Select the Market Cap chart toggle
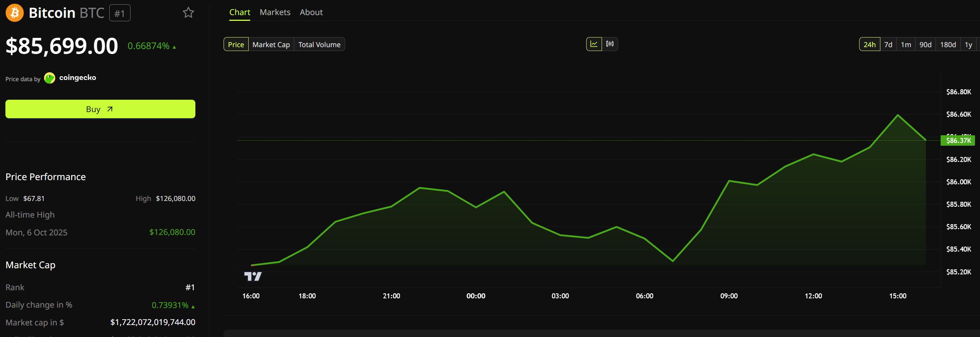The image size is (980, 337). tap(271, 44)
